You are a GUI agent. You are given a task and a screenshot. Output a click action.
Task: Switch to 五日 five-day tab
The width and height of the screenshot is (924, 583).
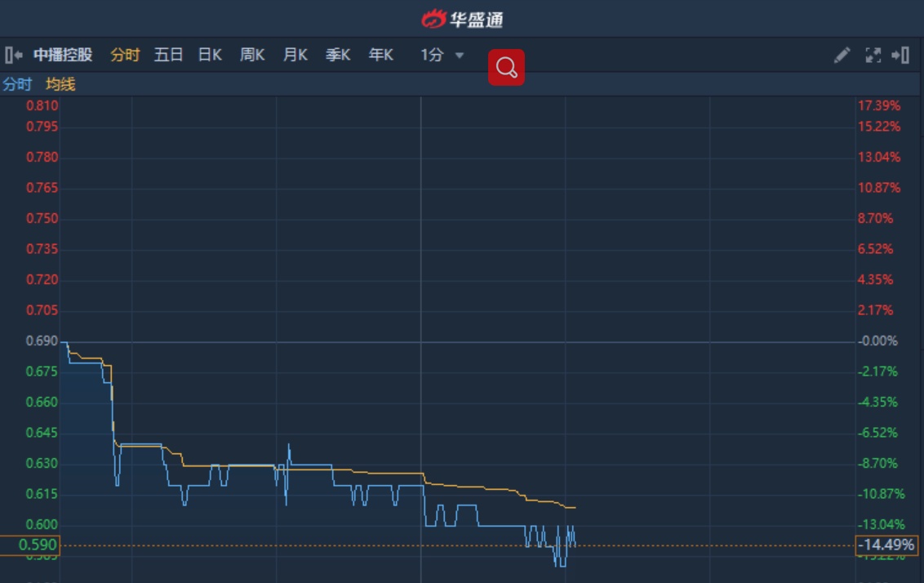168,56
